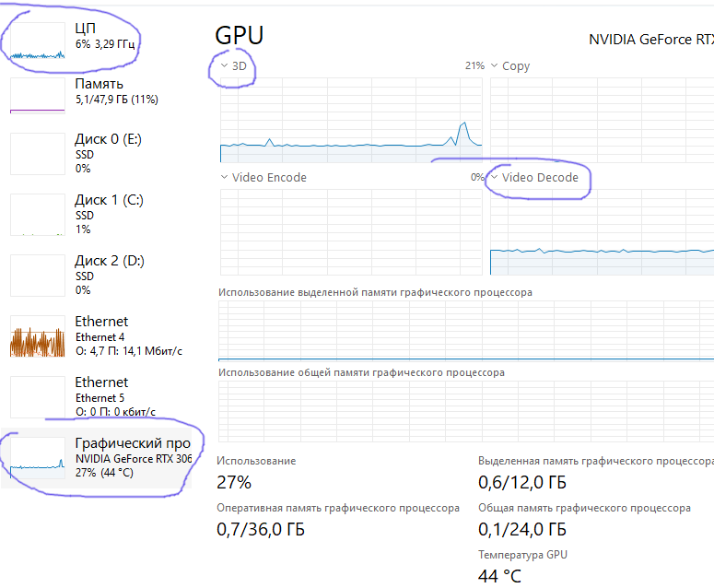Screen dimensions: 714x588
Task: Select the NVIDIA GPU mini graph thumbnail
Action: click(x=38, y=458)
